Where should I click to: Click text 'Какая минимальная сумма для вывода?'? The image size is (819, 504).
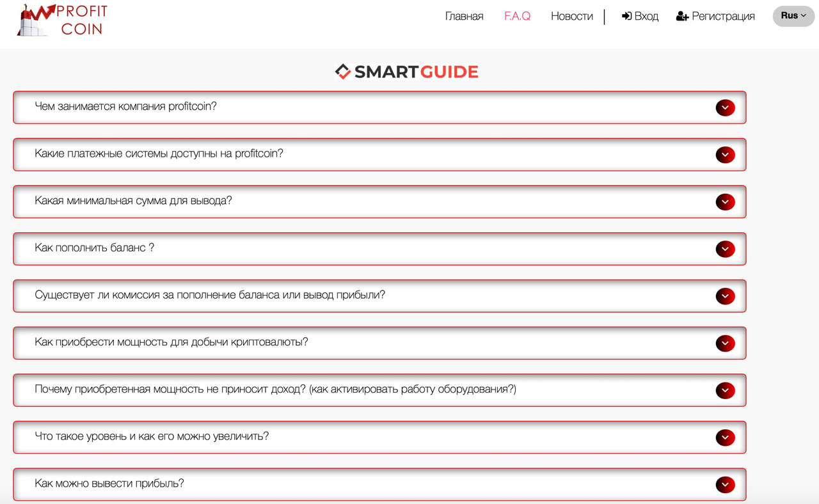133,201
